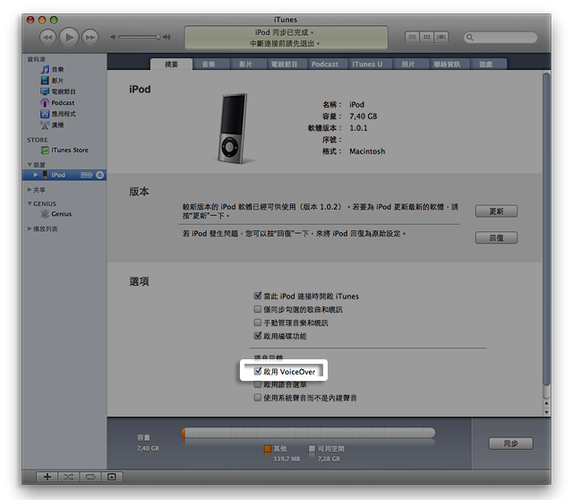Screen dimensions: 573x500
Task: Switch to the 照片 photos tab
Action: 408,64
